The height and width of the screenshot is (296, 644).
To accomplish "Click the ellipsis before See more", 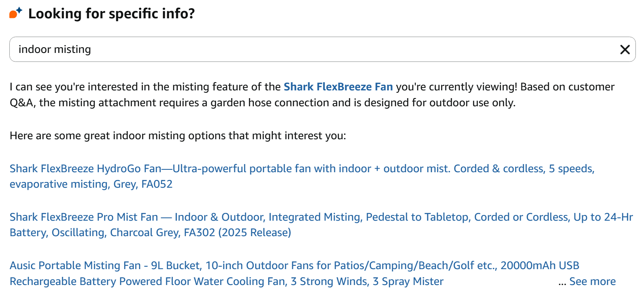I will click(x=562, y=282).
